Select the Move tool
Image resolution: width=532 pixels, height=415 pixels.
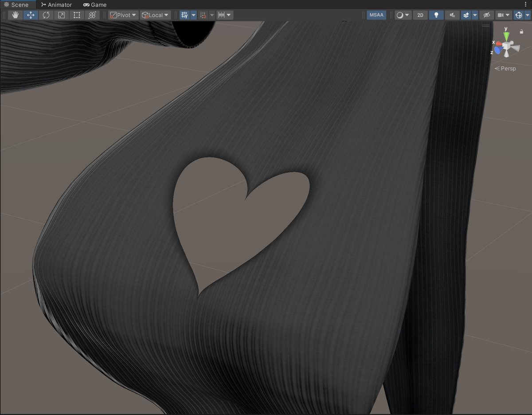coord(31,15)
